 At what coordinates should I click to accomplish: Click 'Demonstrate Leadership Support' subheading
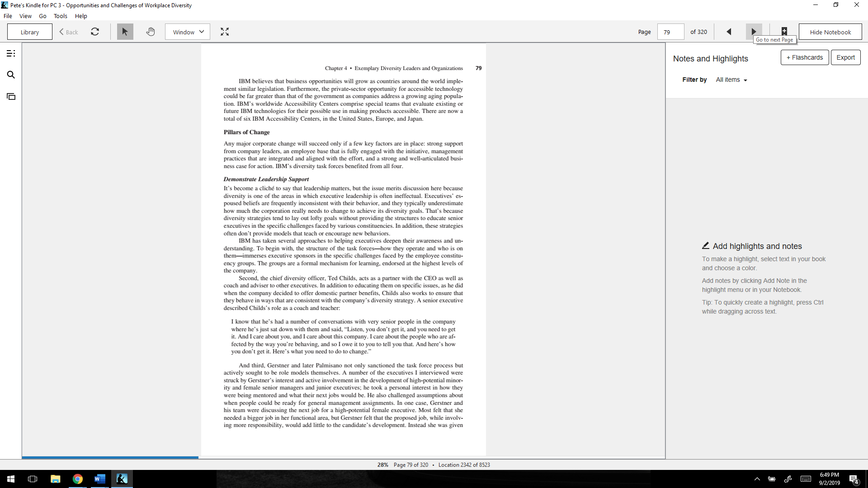[266, 179]
